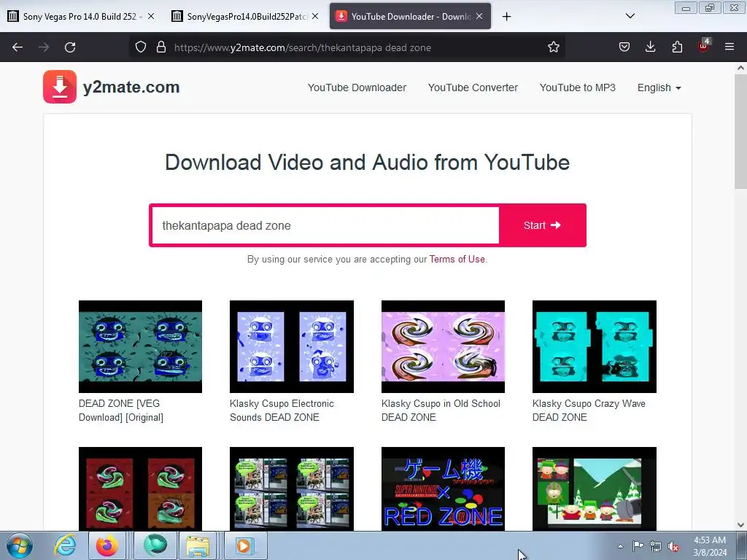The image size is (747, 560).
Task: Open the media player taskbar icon
Action: click(244, 545)
